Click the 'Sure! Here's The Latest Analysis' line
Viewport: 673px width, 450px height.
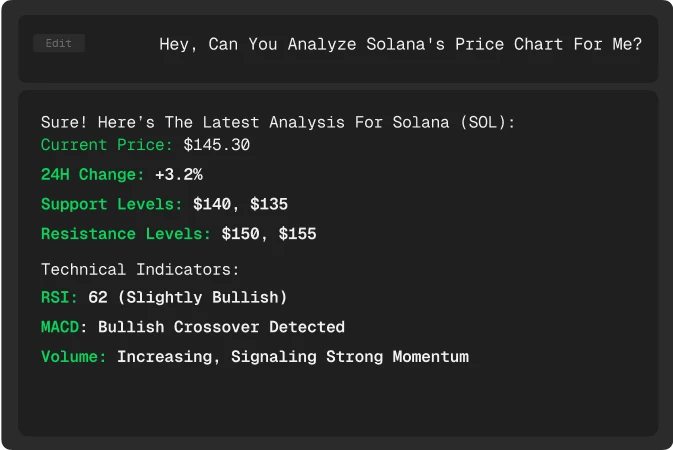tap(278, 122)
